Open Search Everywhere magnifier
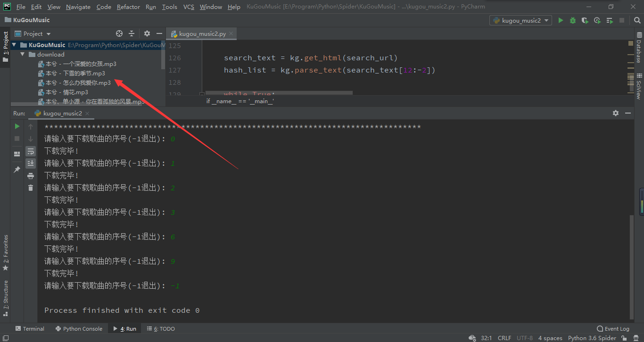This screenshot has height=342, width=644. 637,20
